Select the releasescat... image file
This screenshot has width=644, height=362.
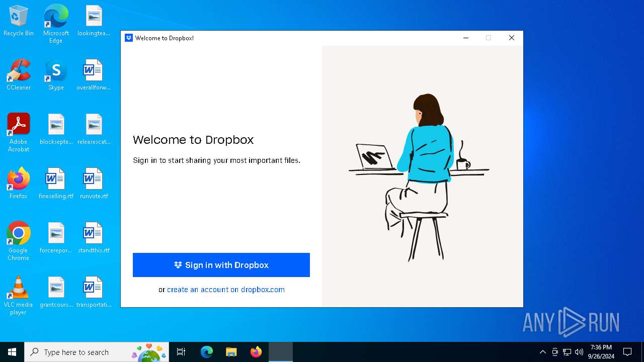click(94, 130)
